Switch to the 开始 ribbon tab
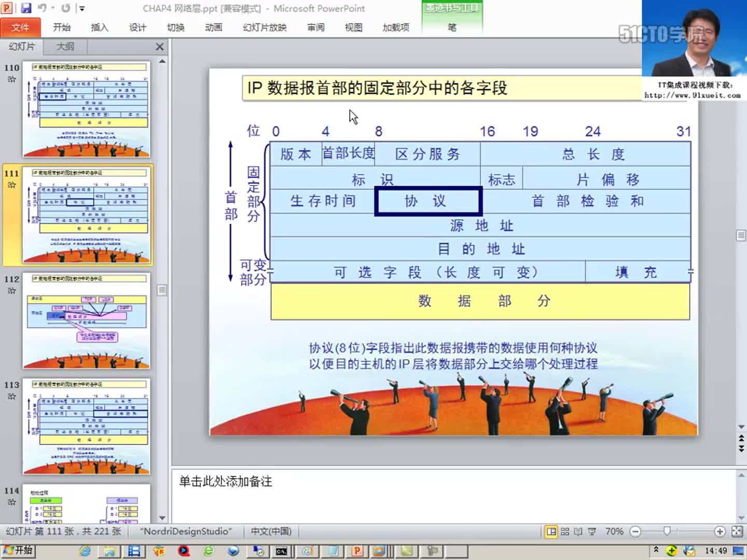747x560 pixels. point(62,27)
